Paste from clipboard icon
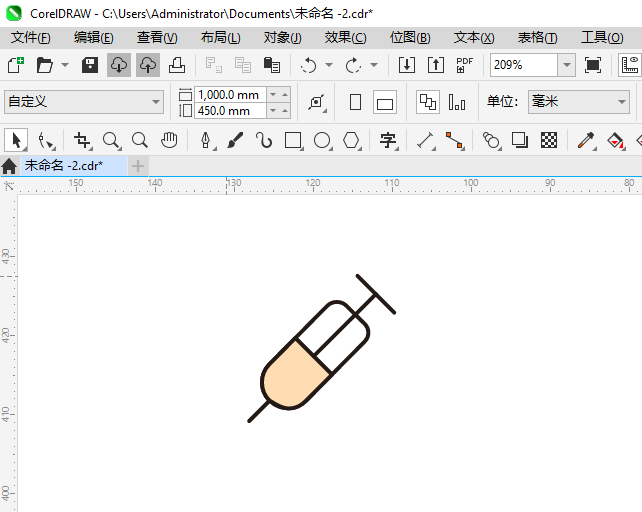This screenshot has height=512, width=642. point(271,65)
